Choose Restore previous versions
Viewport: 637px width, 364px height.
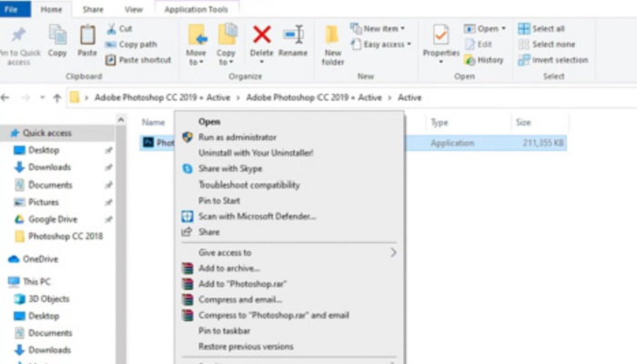(x=246, y=347)
